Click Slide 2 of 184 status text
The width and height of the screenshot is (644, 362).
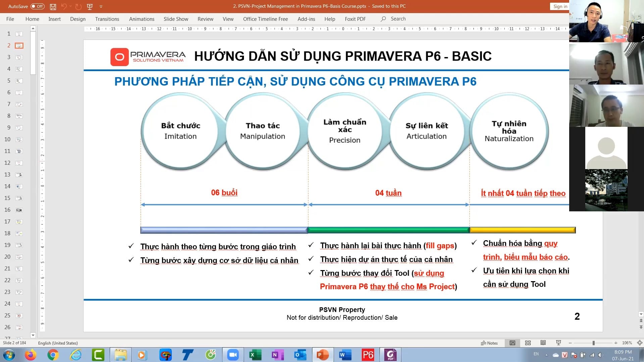click(14, 343)
